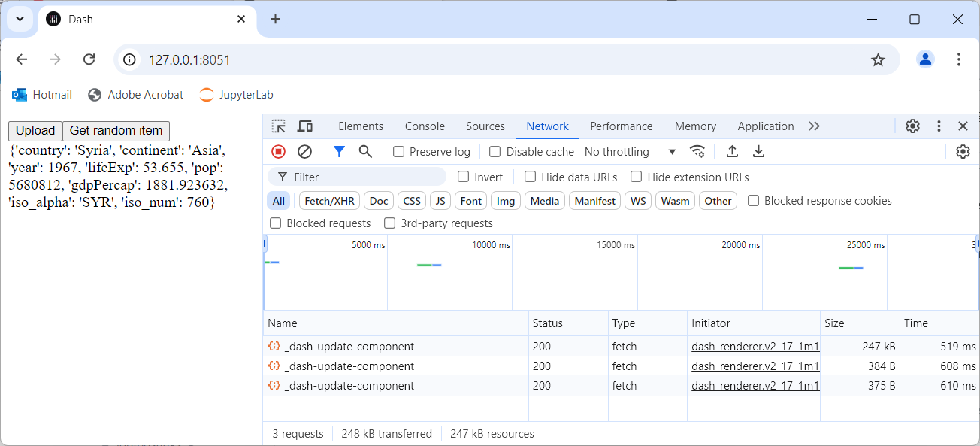
Task: Open network conditions wifi icon
Action: pyautogui.click(x=698, y=152)
